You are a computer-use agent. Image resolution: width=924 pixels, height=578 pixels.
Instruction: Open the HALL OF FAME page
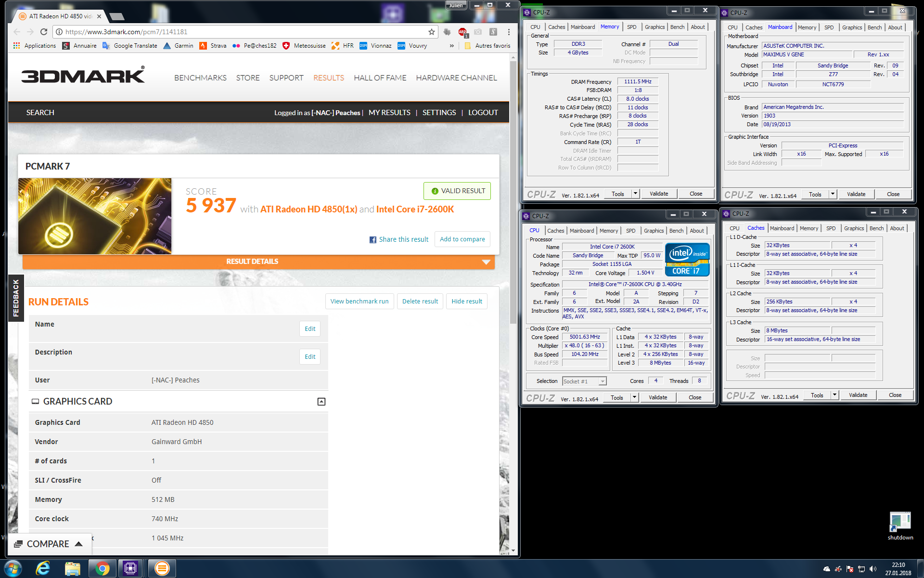[380, 78]
